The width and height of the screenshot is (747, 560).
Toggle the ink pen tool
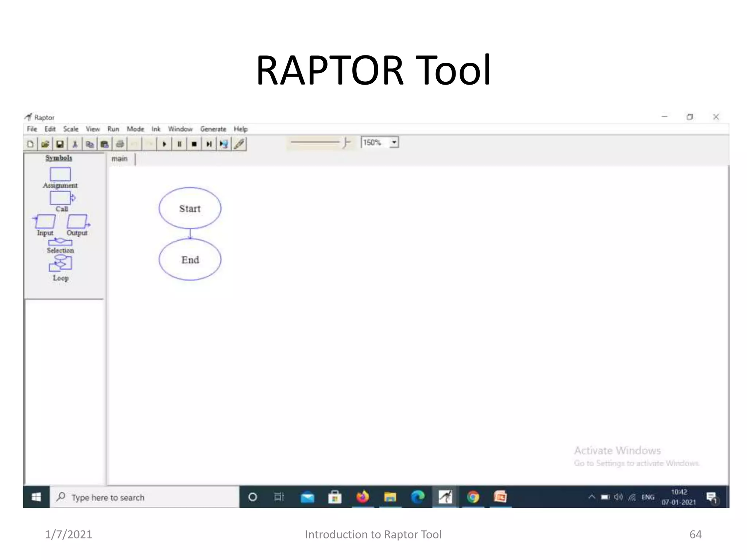tap(239, 144)
